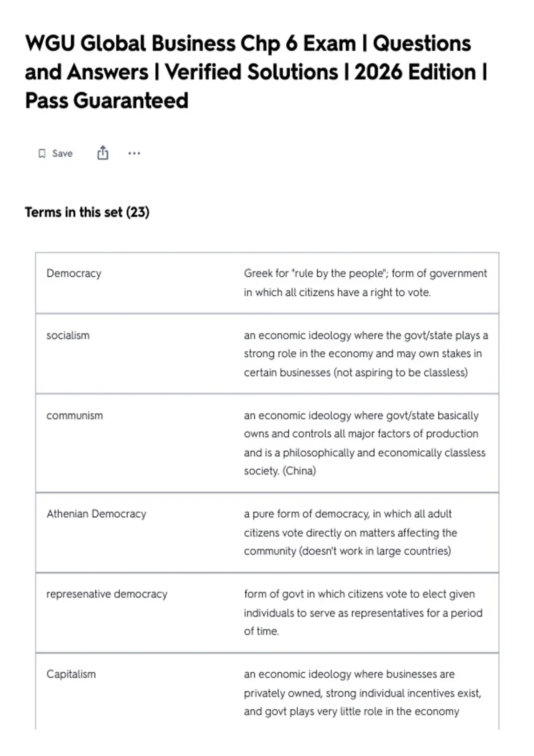Click the socialism definition text
534x756 pixels.
[x=366, y=354]
